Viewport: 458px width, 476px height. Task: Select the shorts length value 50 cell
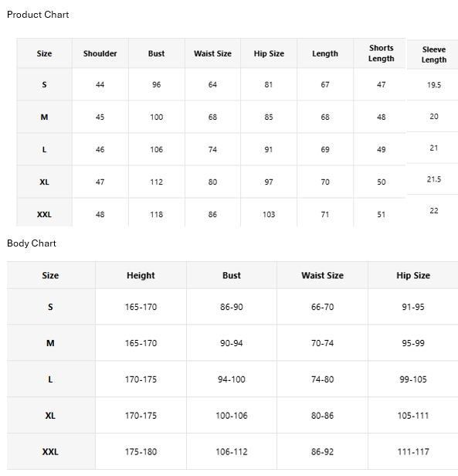(381, 182)
